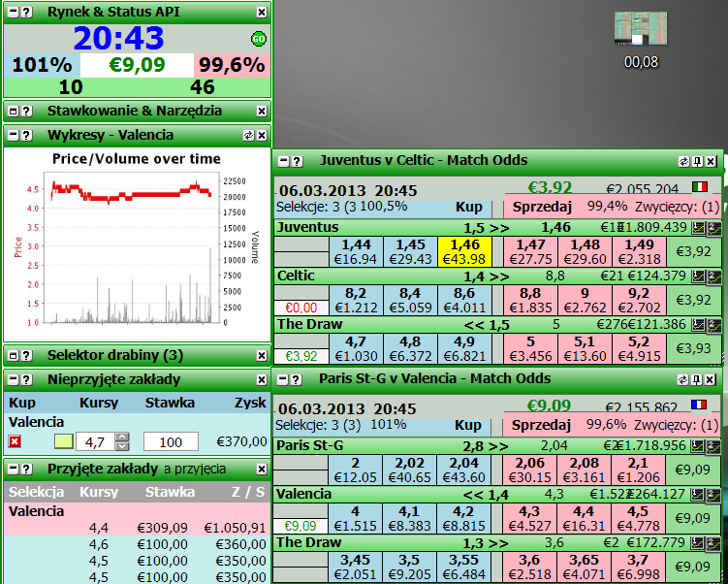Back Paris St-G at odds 2,04
728x584 pixels.
(x=463, y=470)
